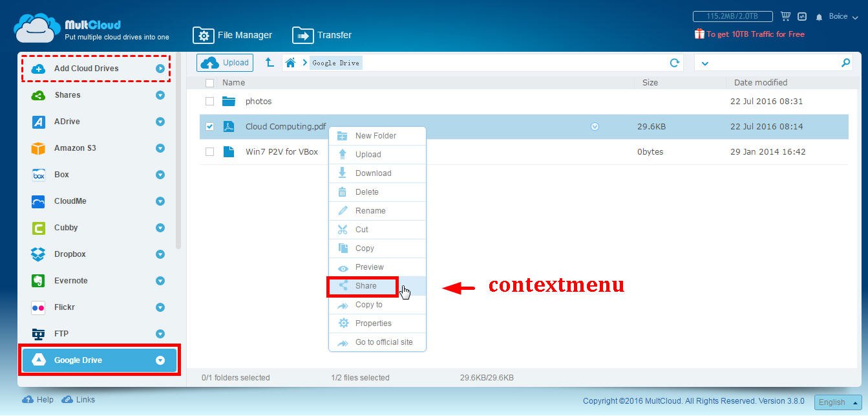This screenshot has height=416, width=868.
Task: Toggle the select-all files checkbox
Action: (209, 83)
